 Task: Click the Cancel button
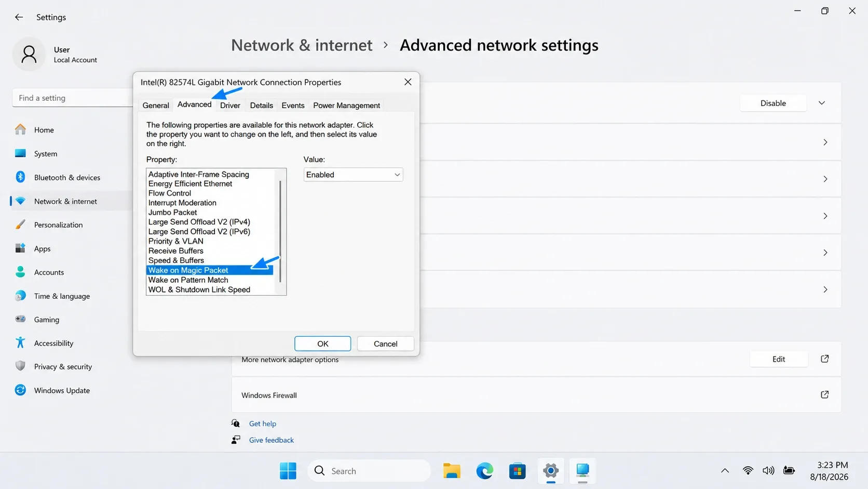[385, 343]
